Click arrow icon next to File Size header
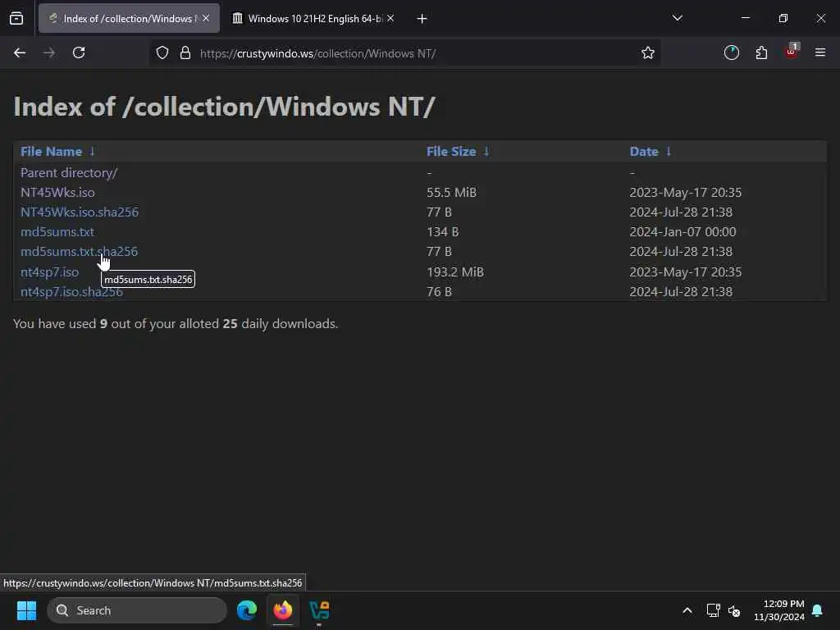 tap(486, 152)
